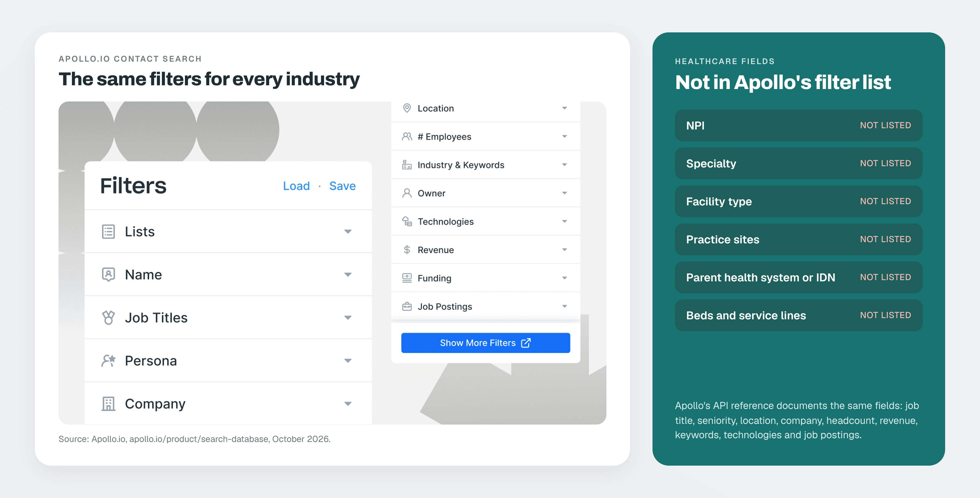Open the Funding dropdown arrow

pos(565,278)
